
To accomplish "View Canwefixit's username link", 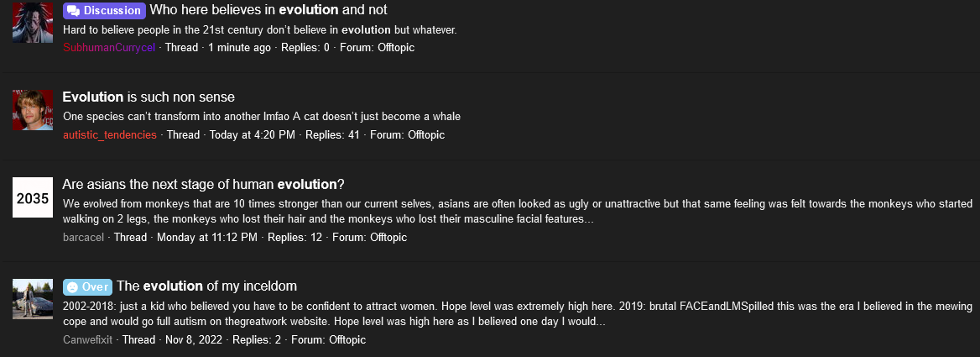I will click(x=88, y=340).
